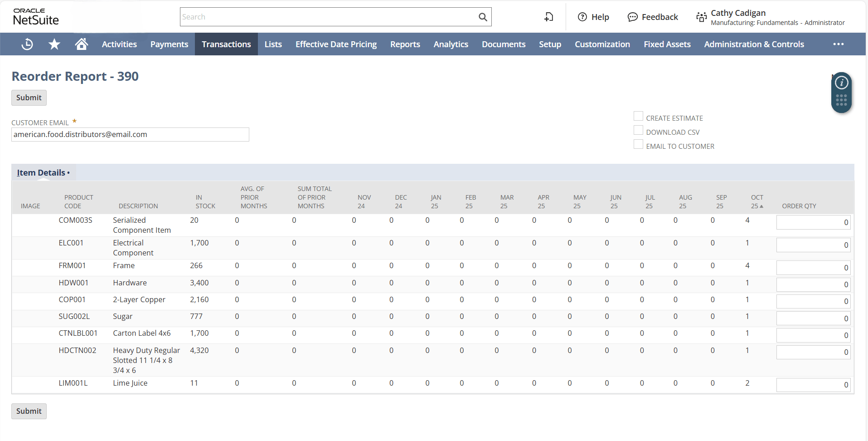Screen dimensions: 868x441
Task: Enable the Create Estimate checkbox
Action: (639, 116)
